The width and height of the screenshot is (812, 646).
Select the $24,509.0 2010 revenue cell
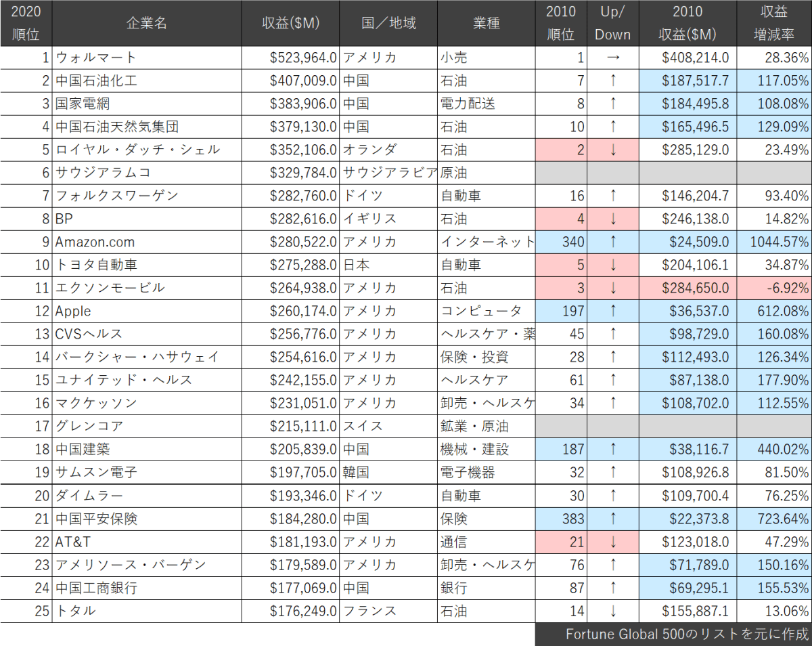(687, 242)
